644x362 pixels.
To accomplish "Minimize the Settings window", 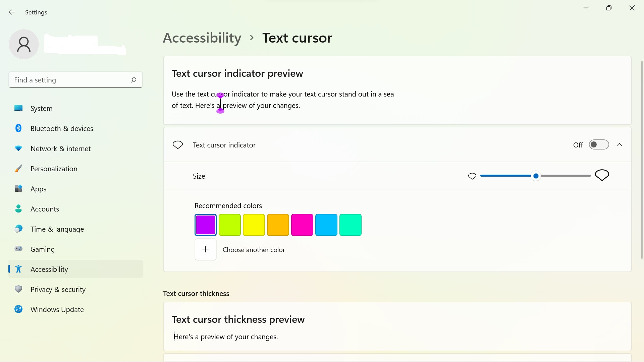I will pos(586,8).
